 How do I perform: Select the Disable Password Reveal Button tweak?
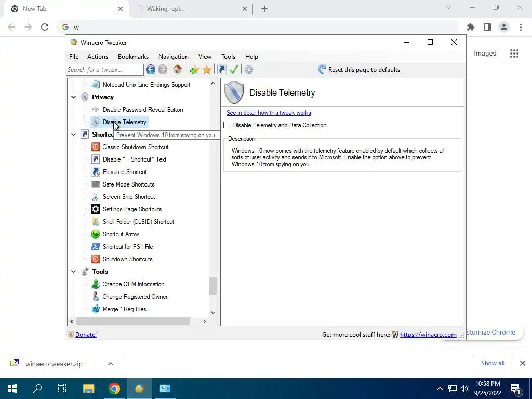coord(143,110)
